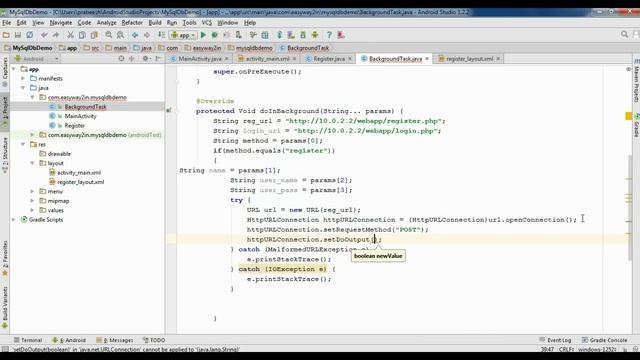The width and height of the screenshot is (640, 360).
Task: Click the hide project panel icon
Action: [x=158, y=59]
